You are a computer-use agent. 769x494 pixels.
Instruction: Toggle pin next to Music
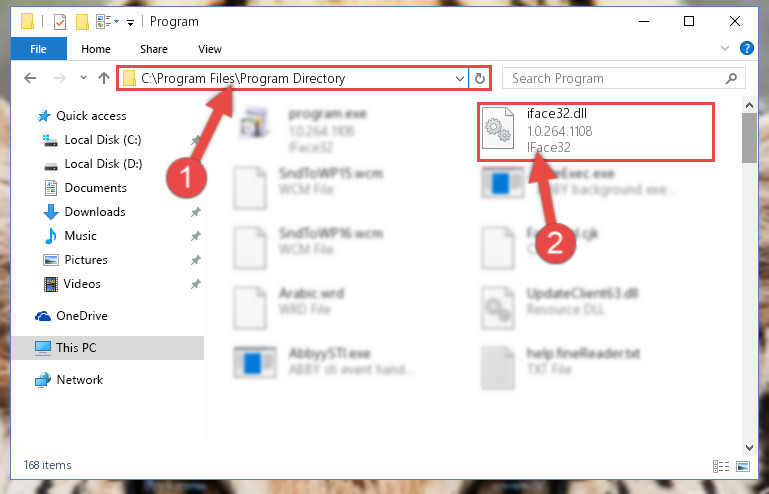coord(196,236)
